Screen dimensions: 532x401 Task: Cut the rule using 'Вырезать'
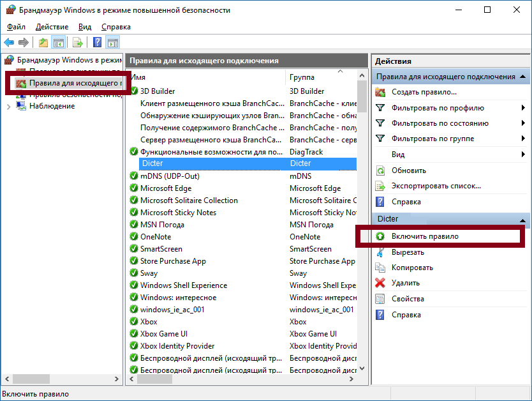[408, 252]
